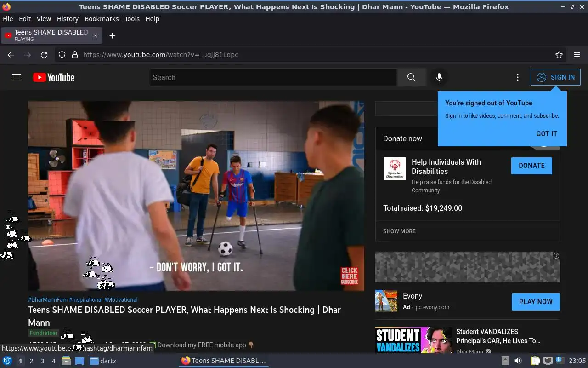
Task: Expand fundraiser with SHOW MORE
Action: tap(399, 231)
